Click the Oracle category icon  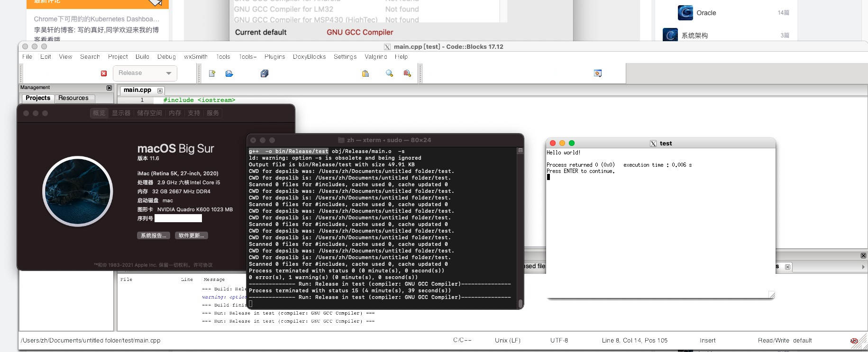click(x=685, y=13)
